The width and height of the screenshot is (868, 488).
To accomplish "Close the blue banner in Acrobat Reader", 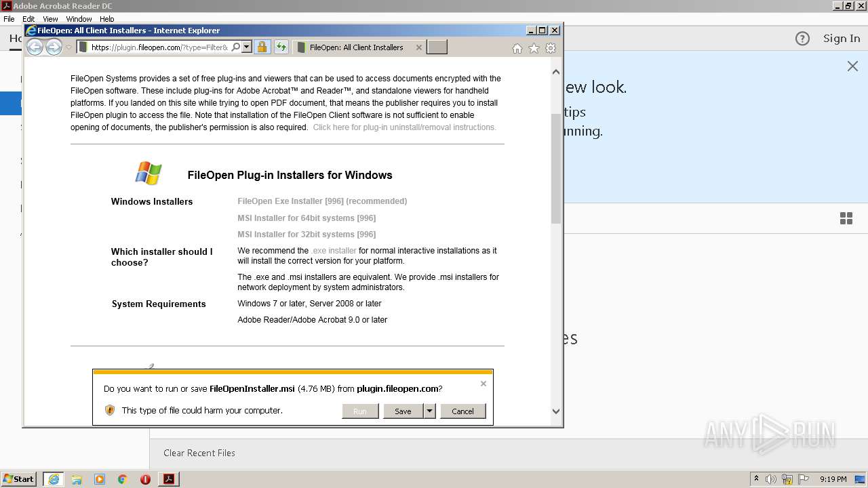I will click(x=852, y=66).
